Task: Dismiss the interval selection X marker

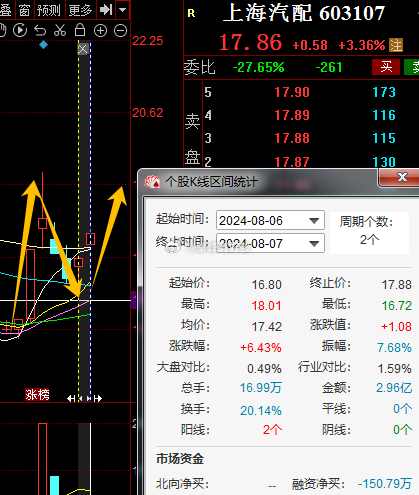Action: [83, 49]
